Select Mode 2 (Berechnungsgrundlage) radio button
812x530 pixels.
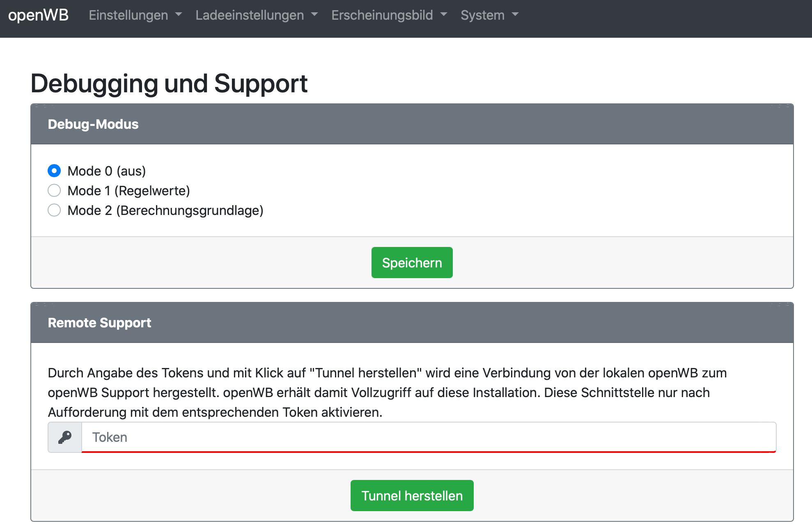pos(54,210)
